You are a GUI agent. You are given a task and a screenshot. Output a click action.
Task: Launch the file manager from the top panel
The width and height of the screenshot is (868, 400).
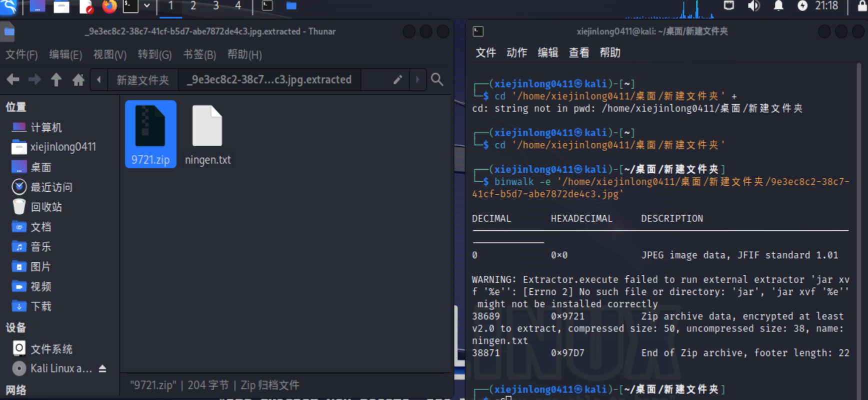click(x=61, y=7)
